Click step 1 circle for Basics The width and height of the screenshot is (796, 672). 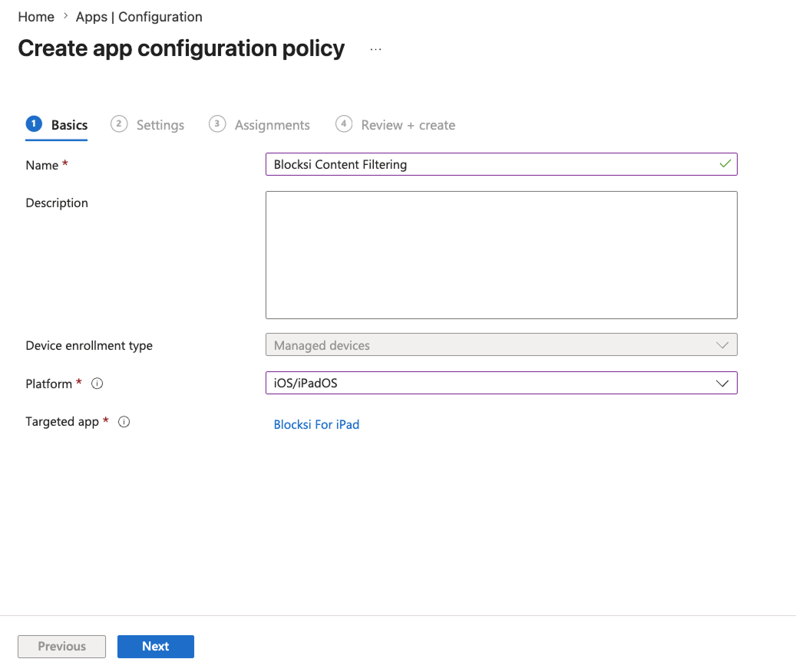pyautogui.click(x=34, y=124)
